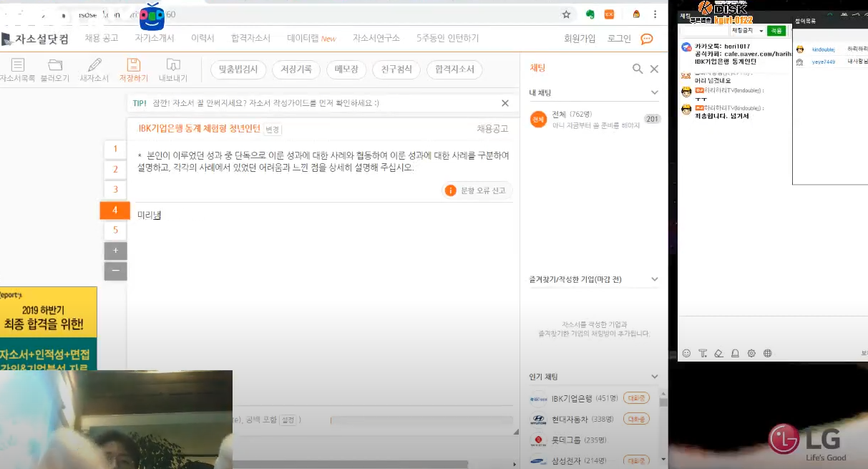Open the 저장기록 save history button
This screenshot has width=868, height=469.
pos(296,69)
